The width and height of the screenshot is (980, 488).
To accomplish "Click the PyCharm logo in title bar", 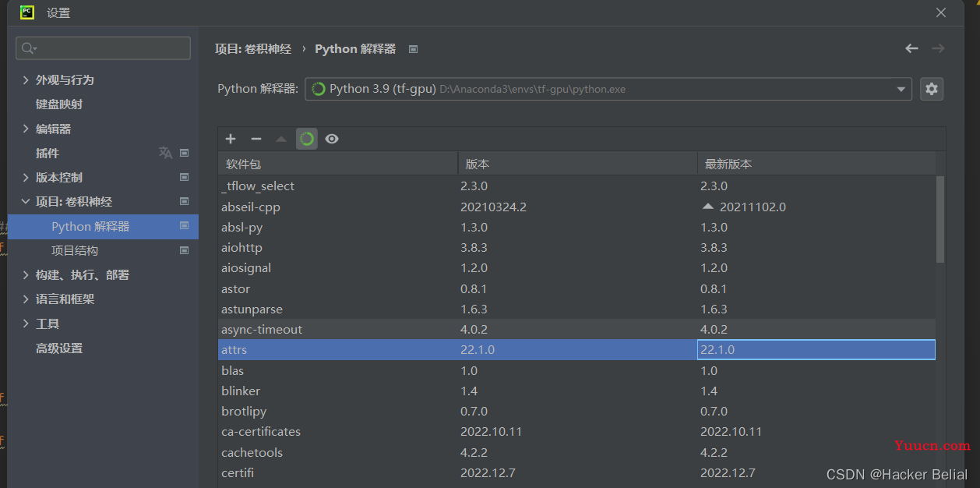I will (x=26, y=12).
